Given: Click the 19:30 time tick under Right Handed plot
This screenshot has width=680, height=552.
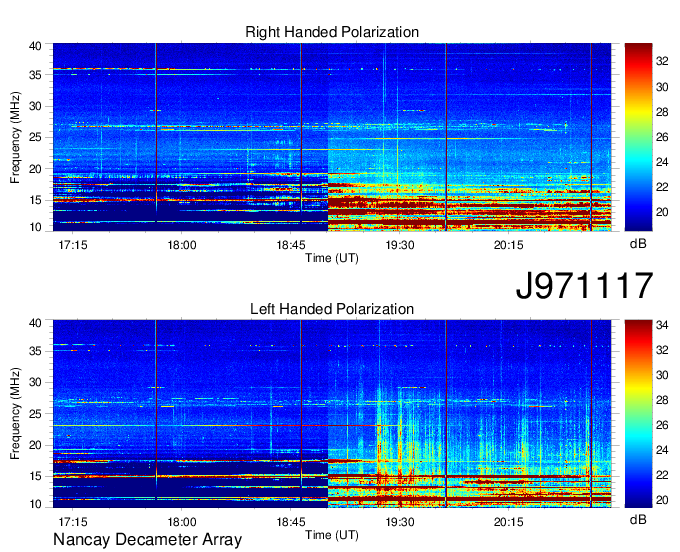Looking at the screenshot, I should pyautogui.click(x=400, y=245).
